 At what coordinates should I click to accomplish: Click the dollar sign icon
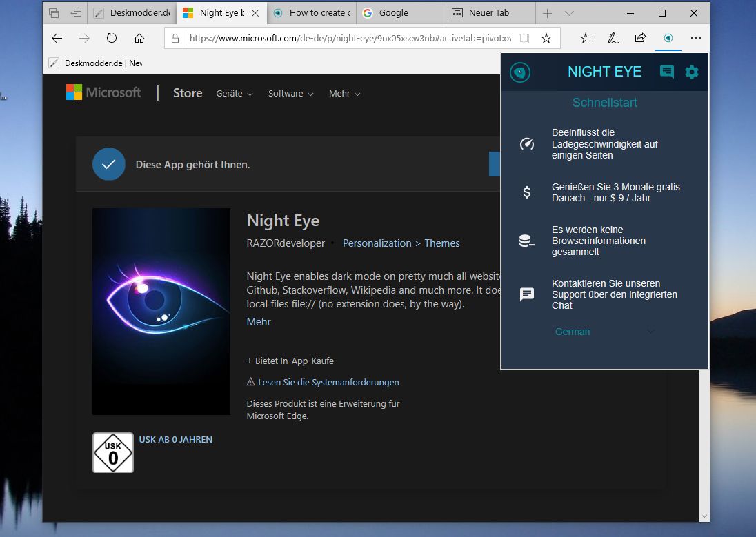(x=527, y=192)
